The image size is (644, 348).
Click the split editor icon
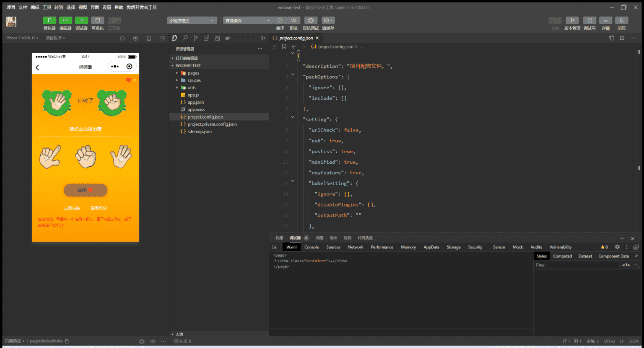[x=622, y=38]
